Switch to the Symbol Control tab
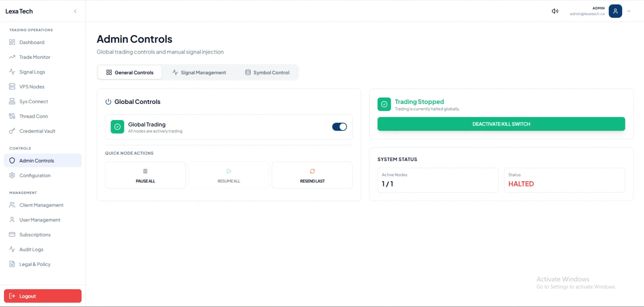Image resolution: width=644 pixels, height=307 pixels. tap(267, 73)
